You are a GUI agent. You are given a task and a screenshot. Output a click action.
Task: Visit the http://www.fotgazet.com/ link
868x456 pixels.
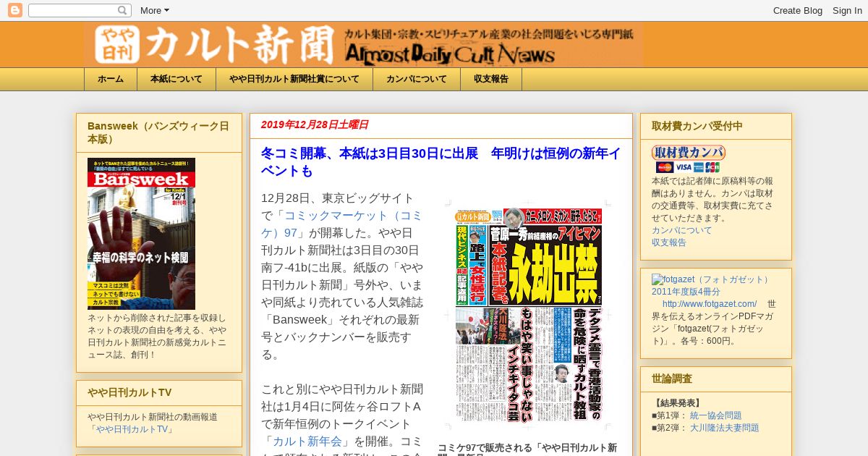(x=710, y=304)
